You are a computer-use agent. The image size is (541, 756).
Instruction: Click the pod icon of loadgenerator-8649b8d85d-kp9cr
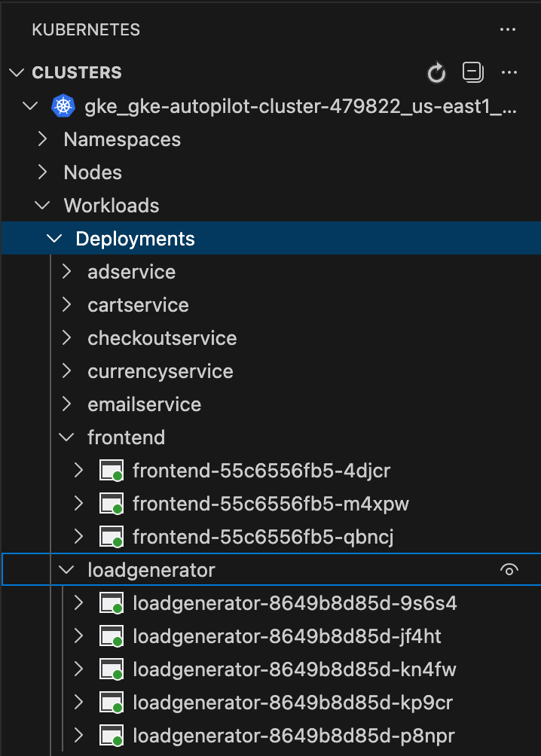coord(112,703)
